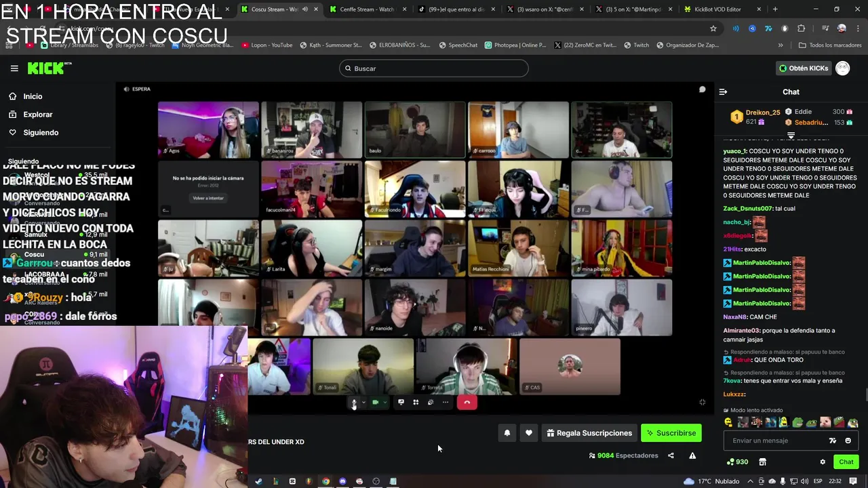Click Regala Suscripciones button
The height and width of the screenshot is (488, 868).
(x=589, y=433)
